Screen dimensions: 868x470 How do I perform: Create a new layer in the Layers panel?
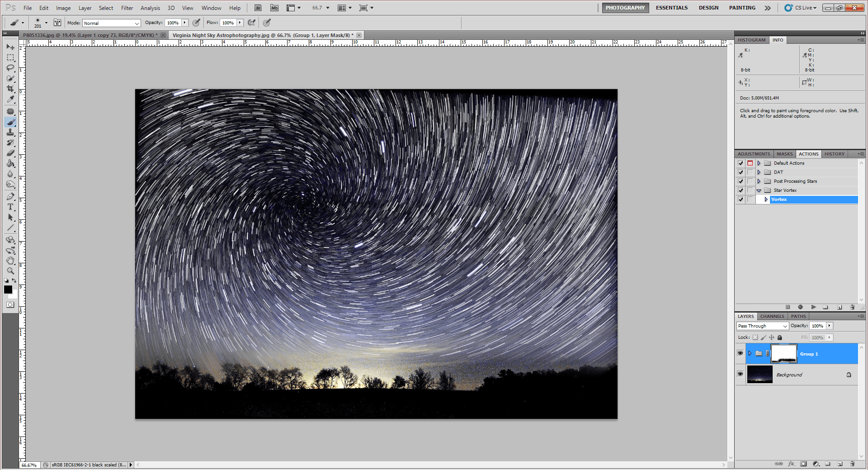(840, 464)
